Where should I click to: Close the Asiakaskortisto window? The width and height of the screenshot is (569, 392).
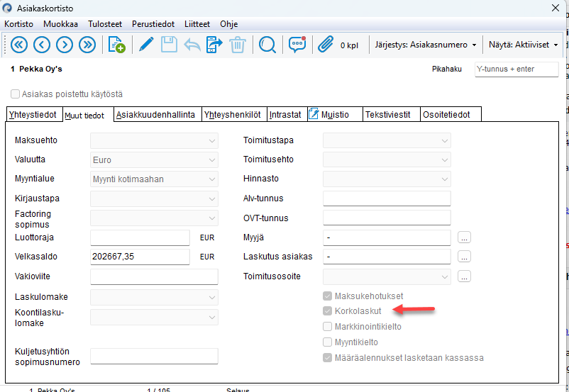click(x=556, y=8)
